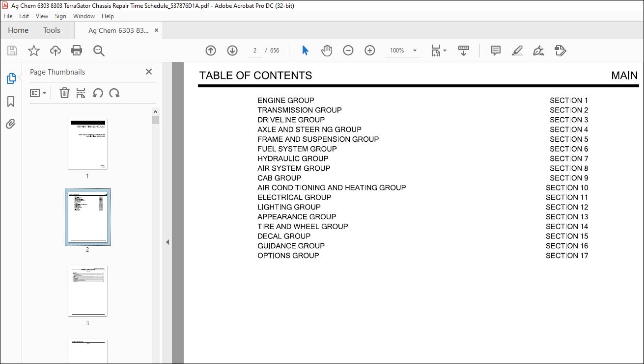Close the Page Thumbnails panel
Viewport: 644px width, 364px height.
pos(149,72)
